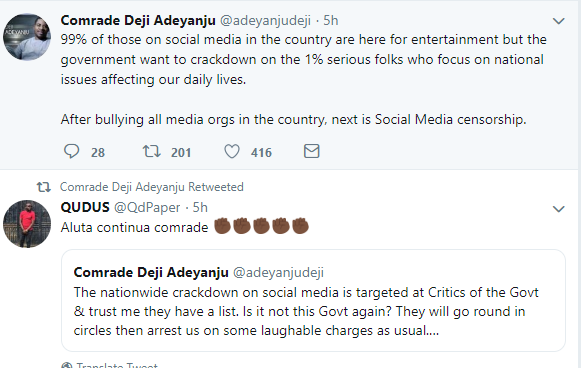Click the retweeted indicator icon

pyautogui.click(x=44, y=187)
